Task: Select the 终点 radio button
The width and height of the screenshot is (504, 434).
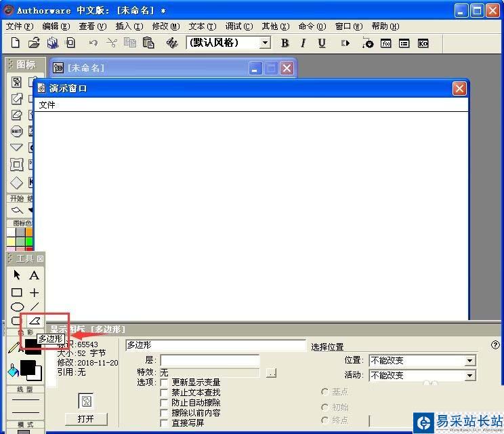Action: pyautogui.click(x=324, y=420)
